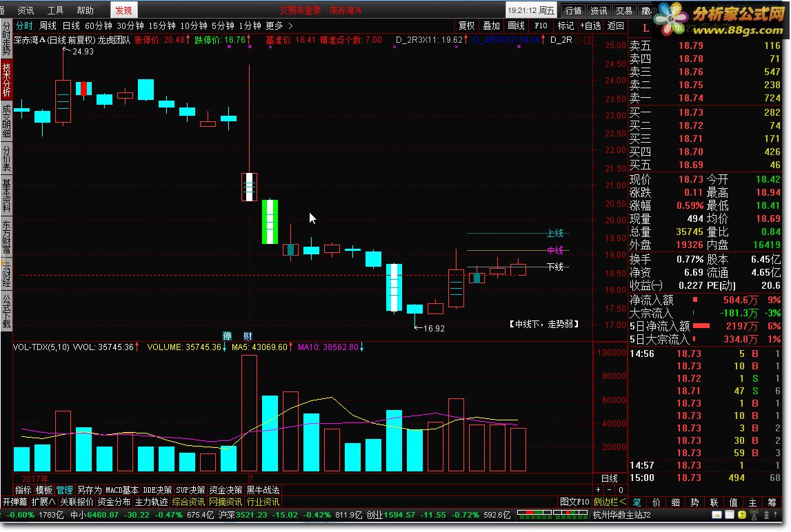The height and width of the screenshot is (532, 791).
Task: Select the MACD基本 template
Action: (122, 490)
